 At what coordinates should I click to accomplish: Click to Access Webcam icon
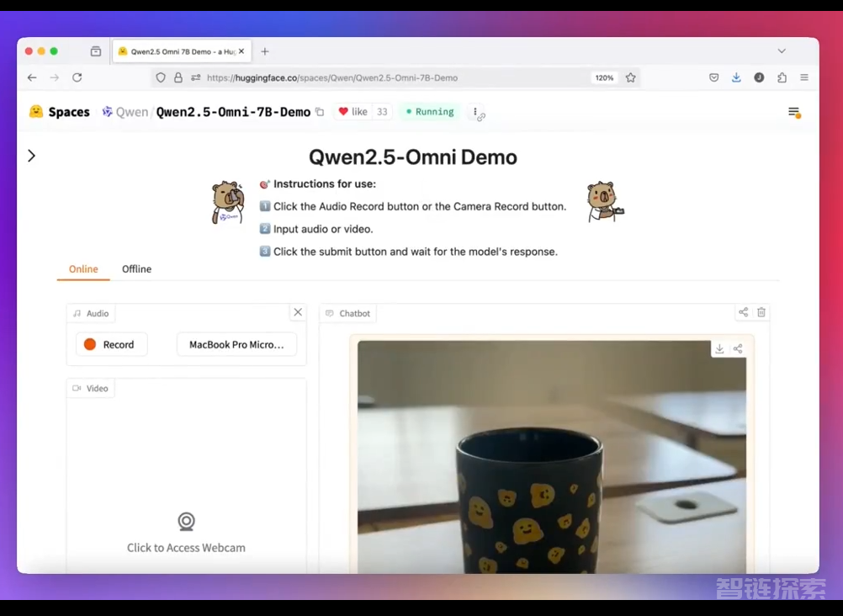(186, 522)
